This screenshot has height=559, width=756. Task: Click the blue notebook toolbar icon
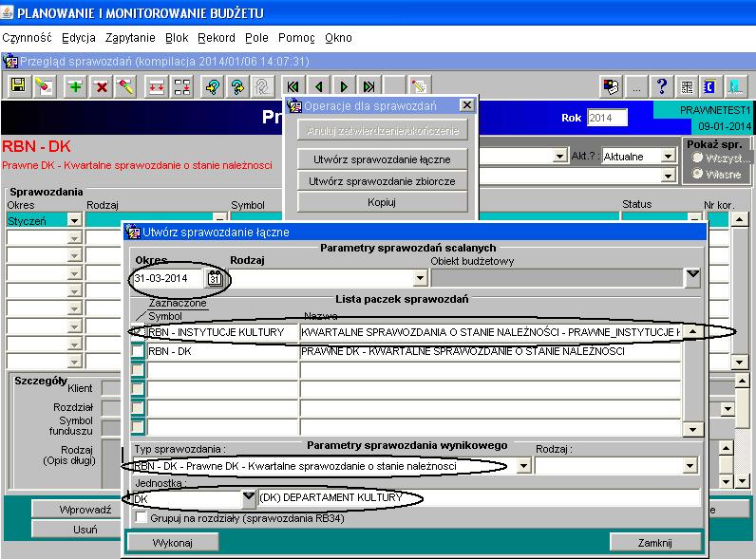pyautogui.click(x=709, y=86)
